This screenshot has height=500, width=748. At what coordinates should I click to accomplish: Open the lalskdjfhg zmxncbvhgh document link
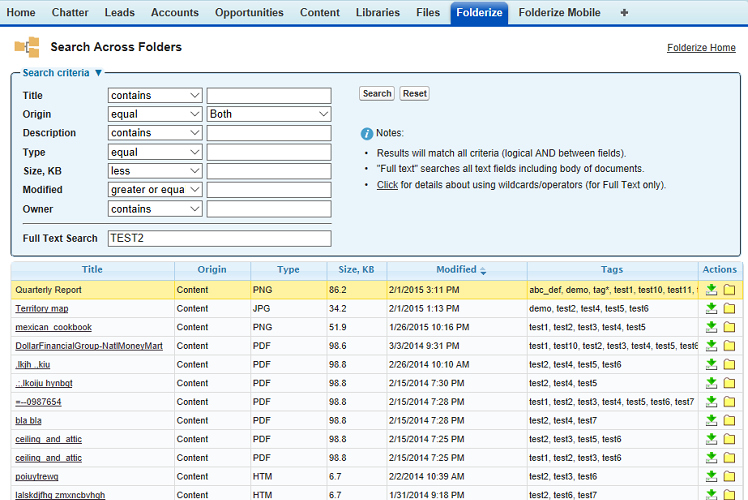60,495
